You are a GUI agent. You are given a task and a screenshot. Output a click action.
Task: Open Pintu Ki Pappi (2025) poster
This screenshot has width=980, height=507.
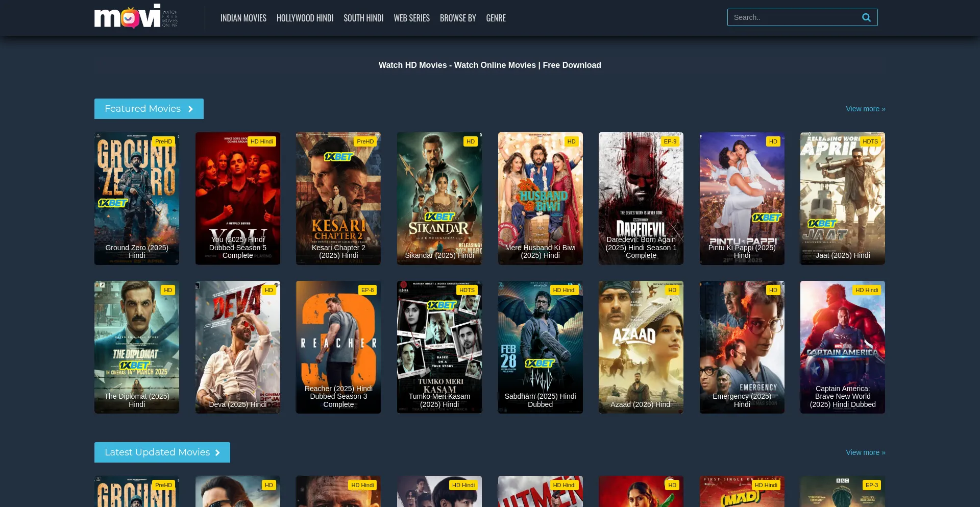[x=742, y=199]
